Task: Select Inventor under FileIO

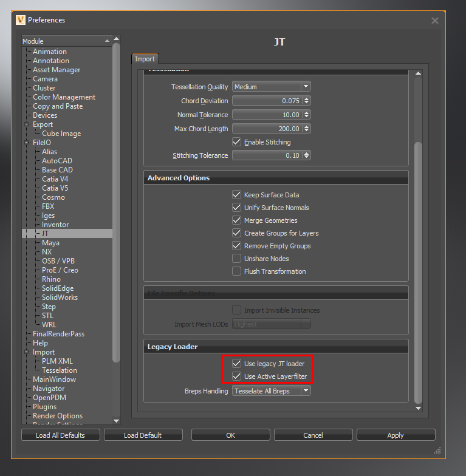Action: coord(55,225)
